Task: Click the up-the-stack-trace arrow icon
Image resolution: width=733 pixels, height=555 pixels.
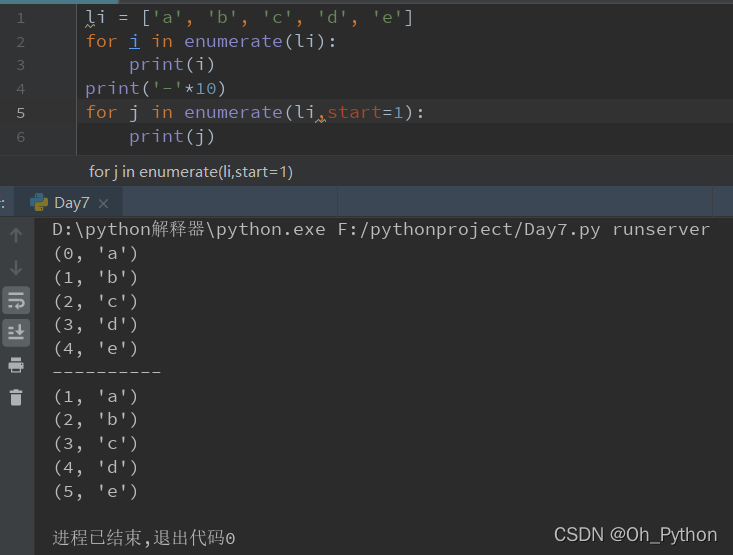Action: click(x=16, y=235)
